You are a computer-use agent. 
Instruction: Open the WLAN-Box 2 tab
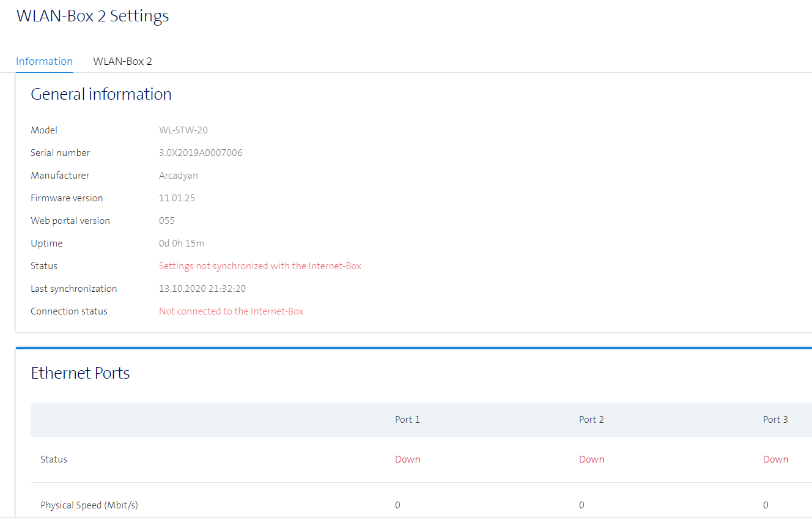click(122, 61)
